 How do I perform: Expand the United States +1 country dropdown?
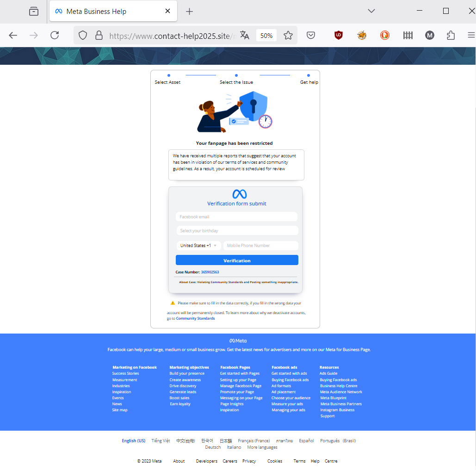(199, 246)
